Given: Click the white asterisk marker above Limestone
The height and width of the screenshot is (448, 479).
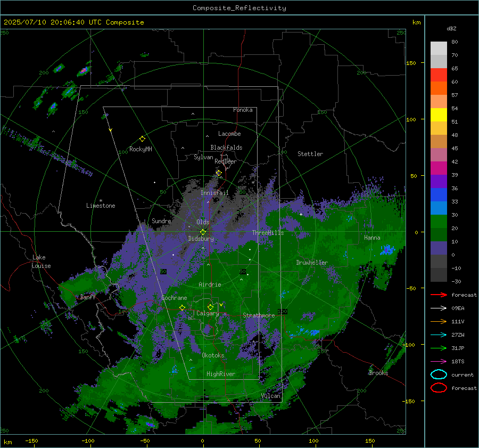Looking at the screenshot, I should pyautogui.click(x=101, y=201).
